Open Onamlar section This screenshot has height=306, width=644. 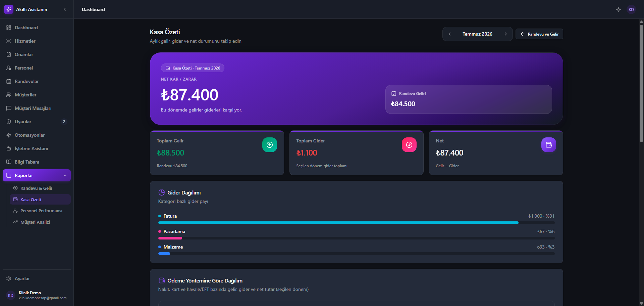coord(37,54)
